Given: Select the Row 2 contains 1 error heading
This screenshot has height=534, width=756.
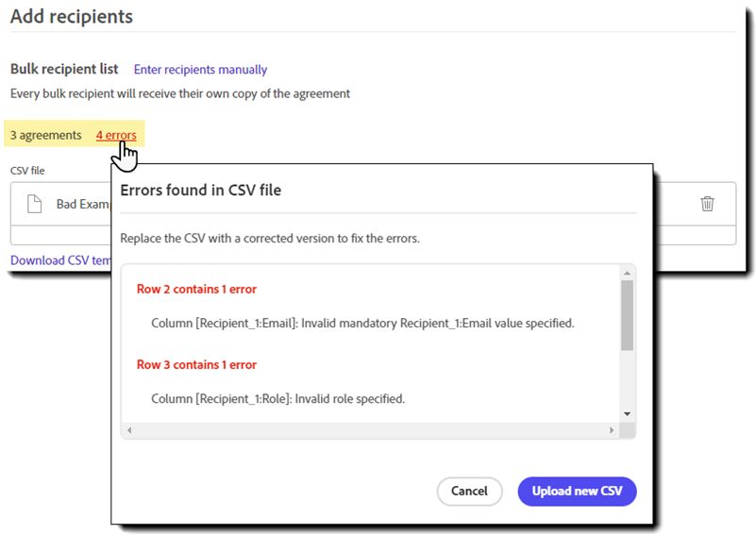Looking at the screenshot, I should tap(196, 290).
